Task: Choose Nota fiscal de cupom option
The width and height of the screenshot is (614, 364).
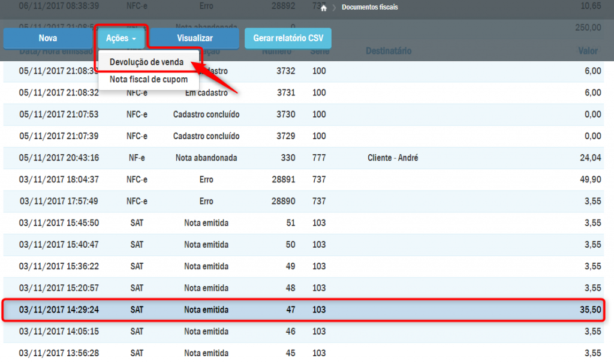Action: [149, 79]
